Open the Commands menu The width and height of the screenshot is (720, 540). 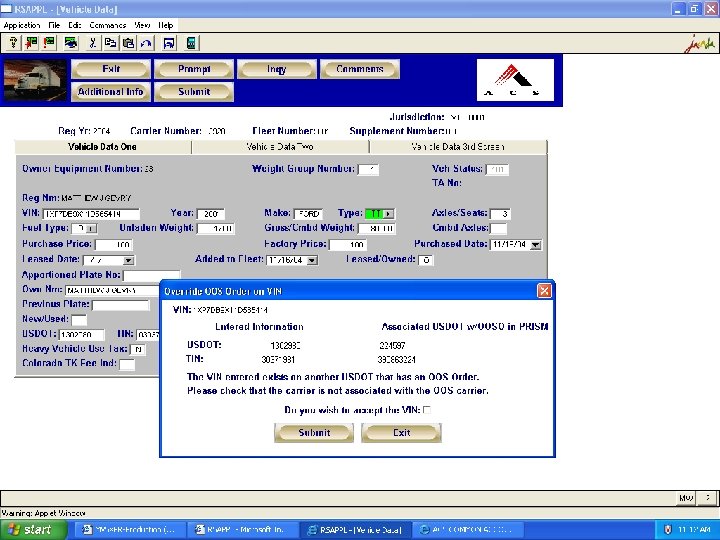tap(108, 25)
